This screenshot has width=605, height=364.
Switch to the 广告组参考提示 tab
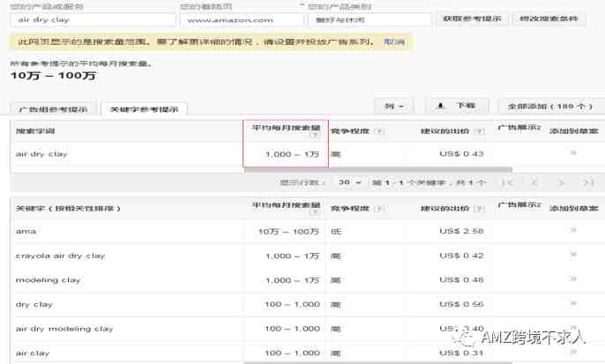tap(53, 109)
